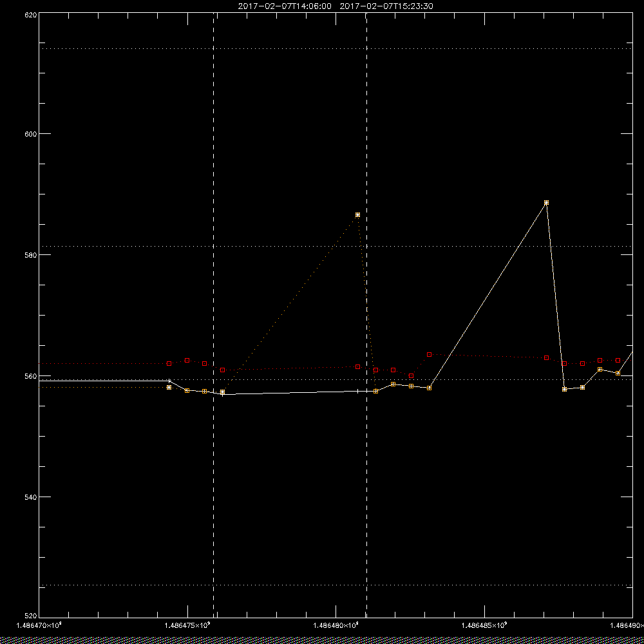Select the red marker just below the orange peak

(357, 367)
